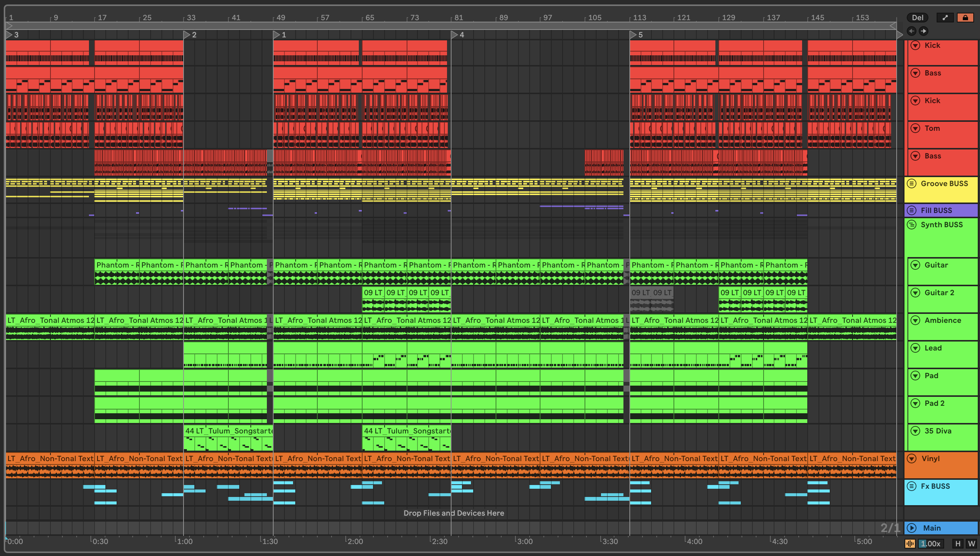Collapse the Guitar 2 track fold arrow

point(915,293)
